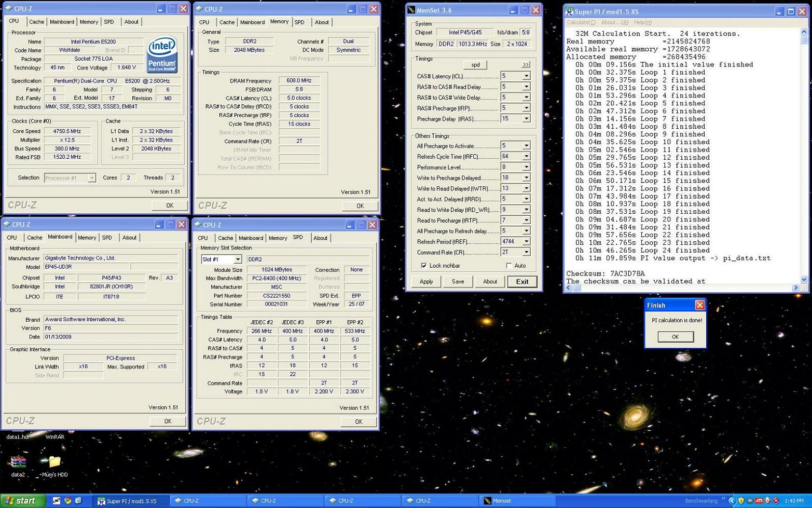This screenshot has width=812, height=508.
Task: Open Memory tab in CPU-Z CPU window
Action: (89, 22)
